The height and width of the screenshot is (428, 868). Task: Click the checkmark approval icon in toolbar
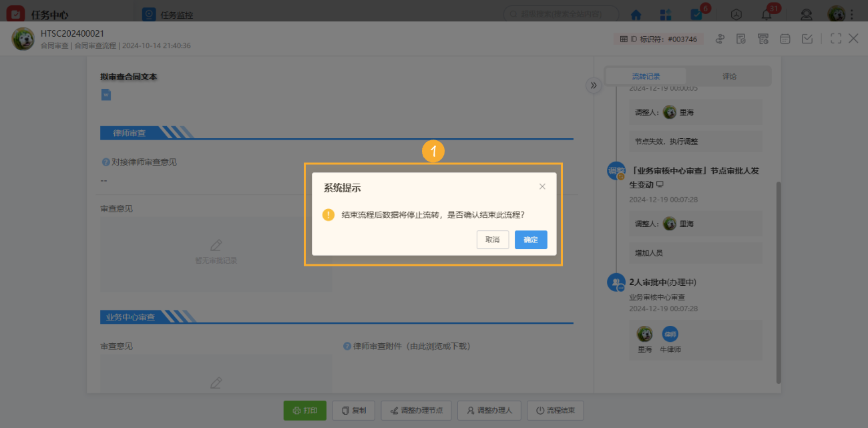click(807, 39)
